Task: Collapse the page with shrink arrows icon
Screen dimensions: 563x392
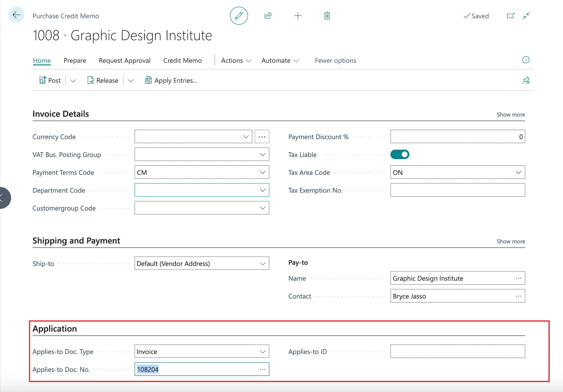Action: 526,16
